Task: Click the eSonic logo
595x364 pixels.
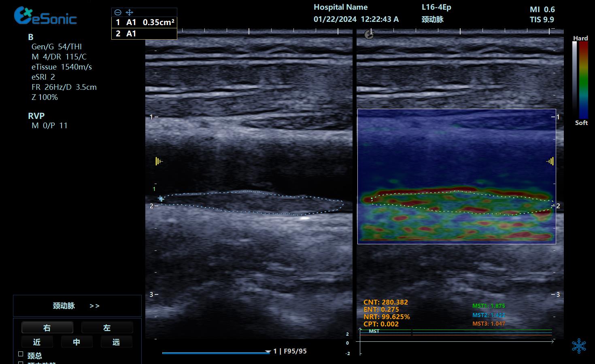Action: click(45, 16)
